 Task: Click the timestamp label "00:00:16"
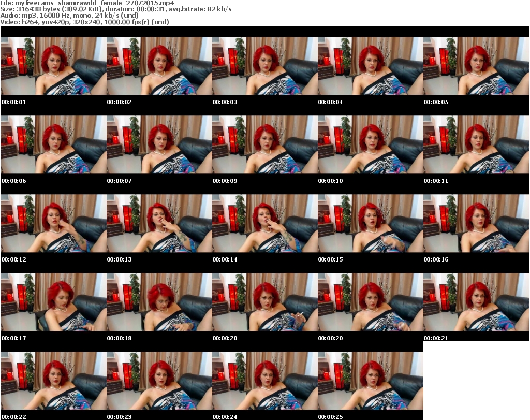pyautogui.click(x=436, y=259)
